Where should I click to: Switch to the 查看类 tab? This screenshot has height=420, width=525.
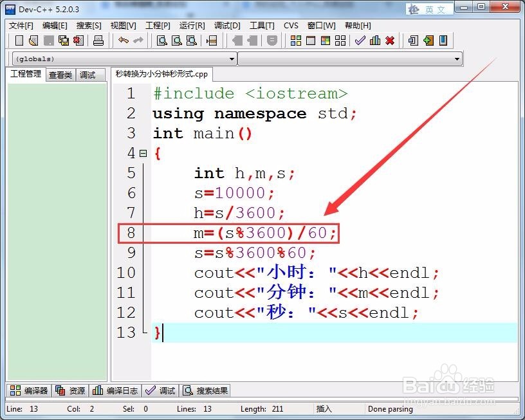pos(59,75)
